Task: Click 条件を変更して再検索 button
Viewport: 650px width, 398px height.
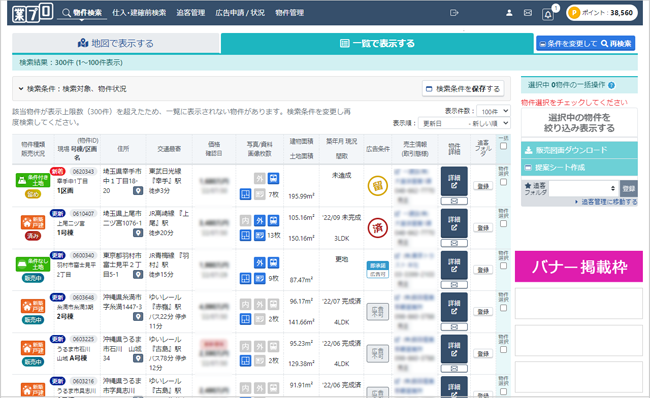Action: coord(585,43)
